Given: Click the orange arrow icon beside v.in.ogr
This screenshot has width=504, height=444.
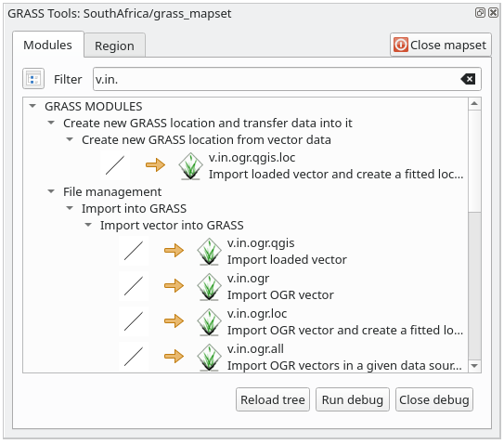Looking at the screenshot, I should [x=174, y=286].
